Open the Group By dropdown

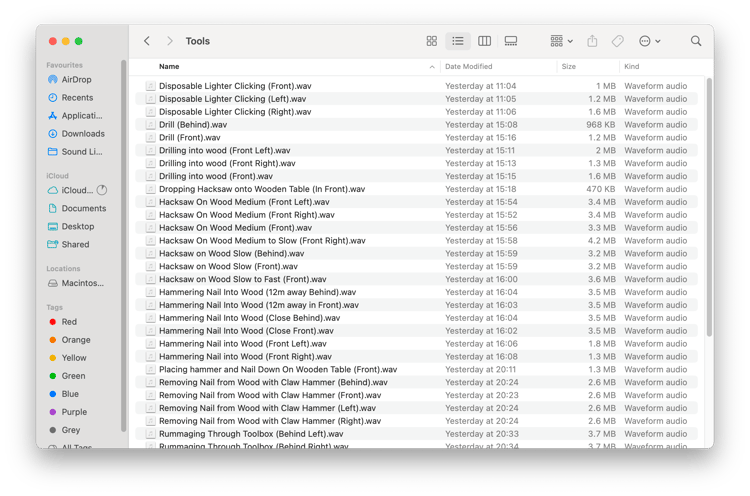pos(561,41)
